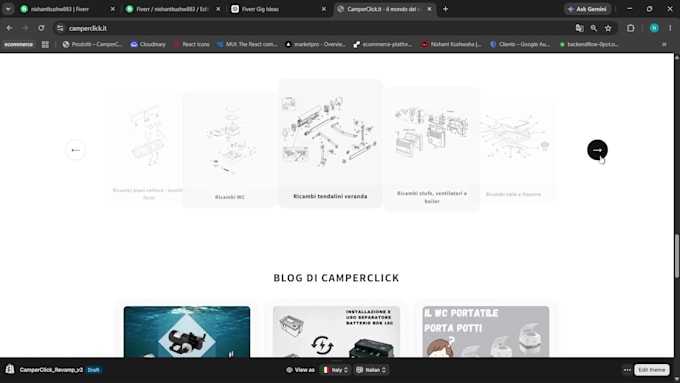The height and width of the screenshot is (383, 680).
Task: Click the Draft status badge
Action: coord(93,370)
